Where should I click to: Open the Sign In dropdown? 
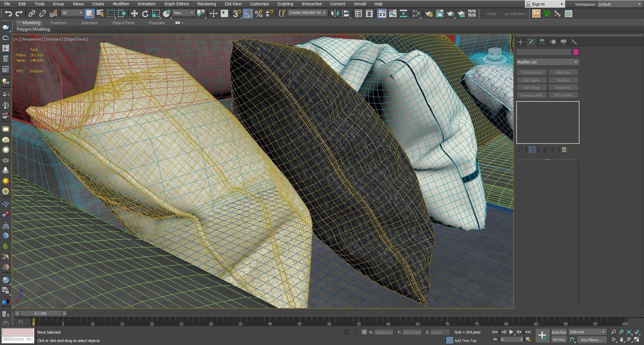545,4
